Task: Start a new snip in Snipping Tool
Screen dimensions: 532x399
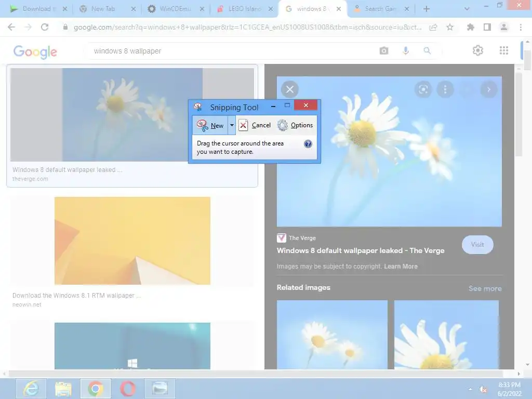Action: [x=210, y=126]
